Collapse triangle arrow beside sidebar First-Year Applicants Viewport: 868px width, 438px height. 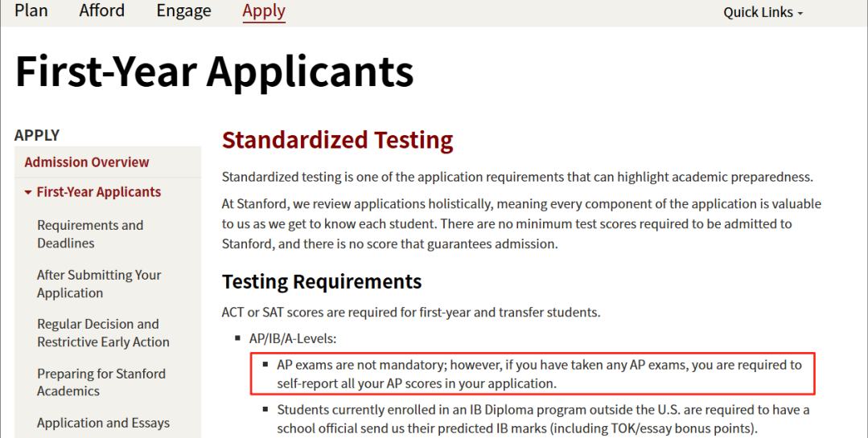click(x=28, y=193)
